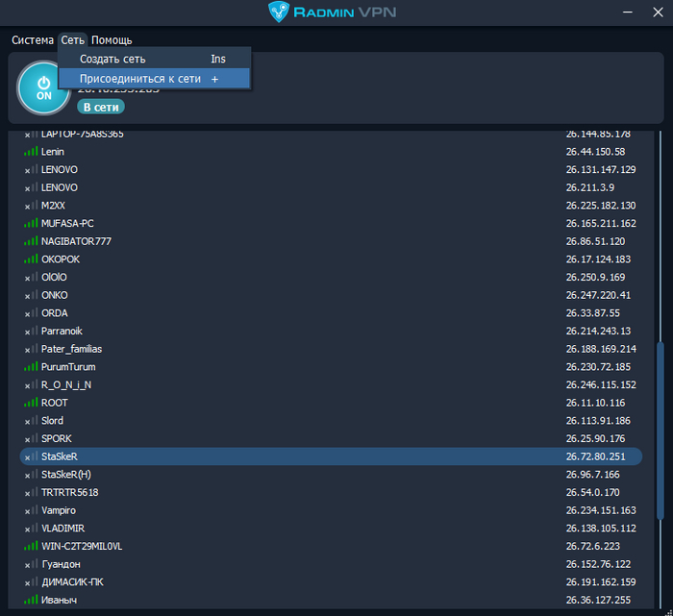Click offline icon beside Гуандон
This screenshot has width=673, height=616.
click(31, 564)
